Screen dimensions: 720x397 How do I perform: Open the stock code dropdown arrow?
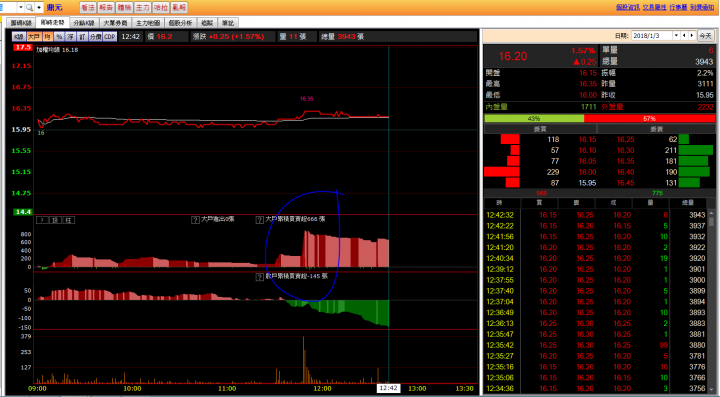pyautogui.click(x=21, y=7)
